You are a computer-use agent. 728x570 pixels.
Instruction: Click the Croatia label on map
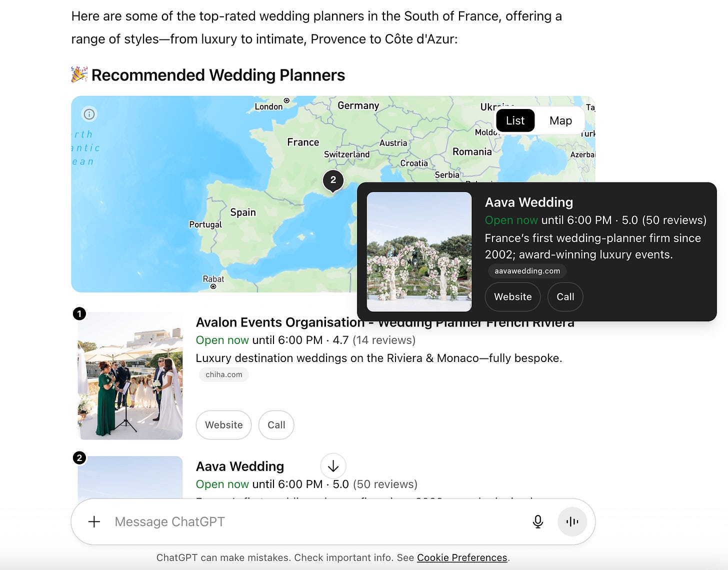(x=414, y=163)
